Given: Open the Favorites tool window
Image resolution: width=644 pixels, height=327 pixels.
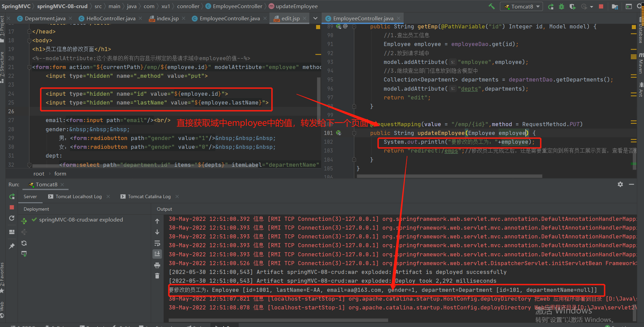Looking at the screenshot, I should [x=2, y=277].
